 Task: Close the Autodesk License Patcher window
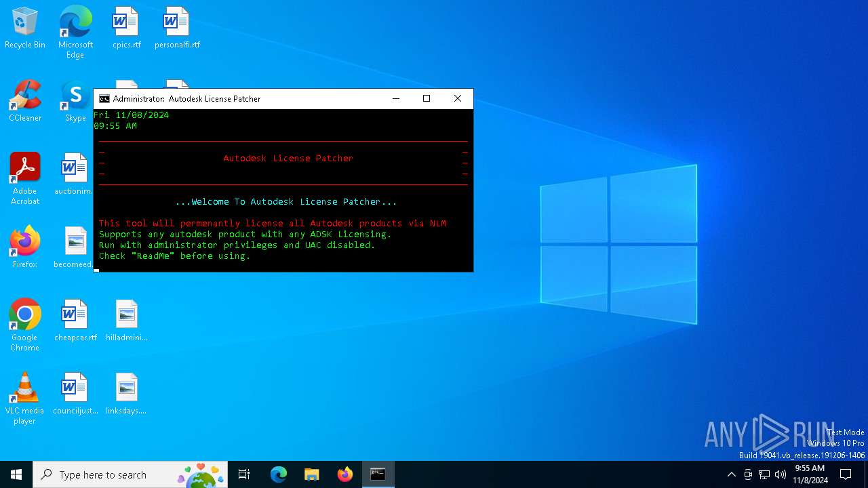click(x=458, y=99)
